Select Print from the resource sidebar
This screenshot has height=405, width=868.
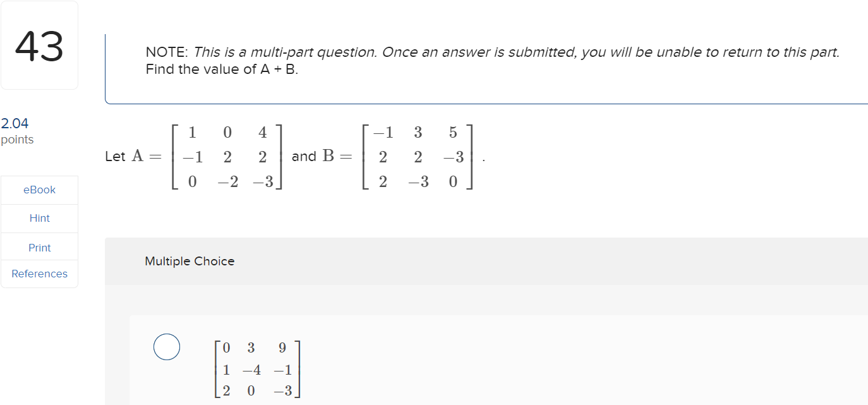coord(39,247)
